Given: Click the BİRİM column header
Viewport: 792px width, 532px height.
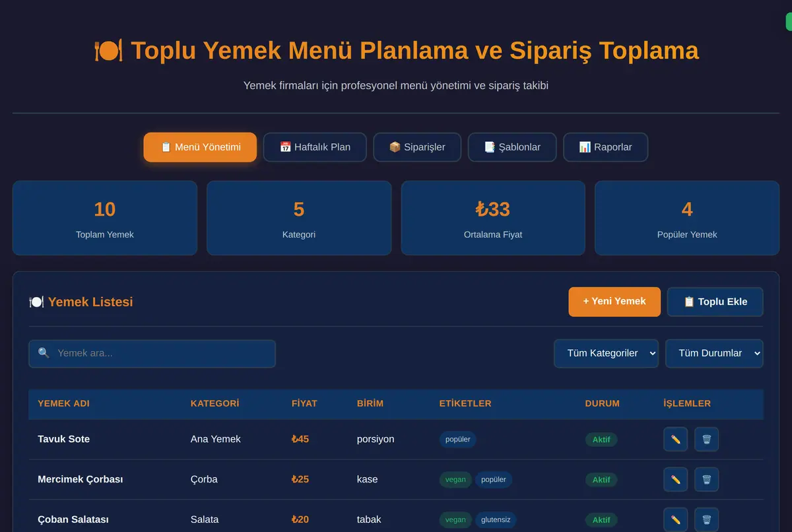Looking at the screenshot, I should (x=370, y=403).
